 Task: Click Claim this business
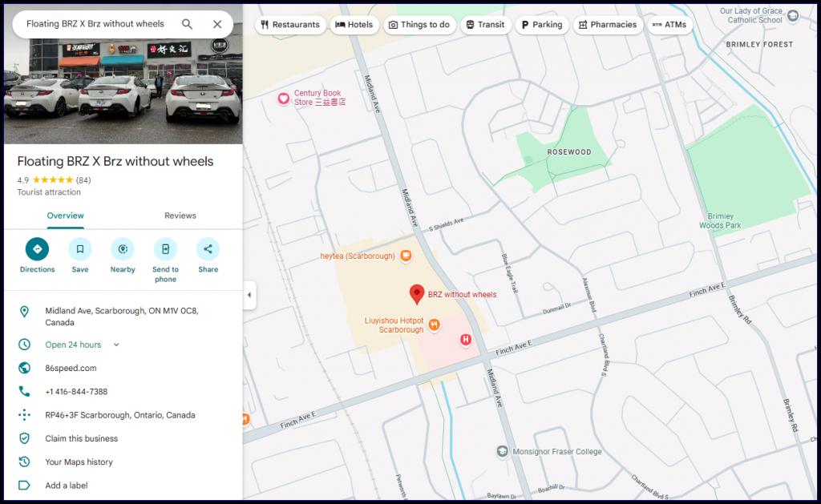coord(81,438)
